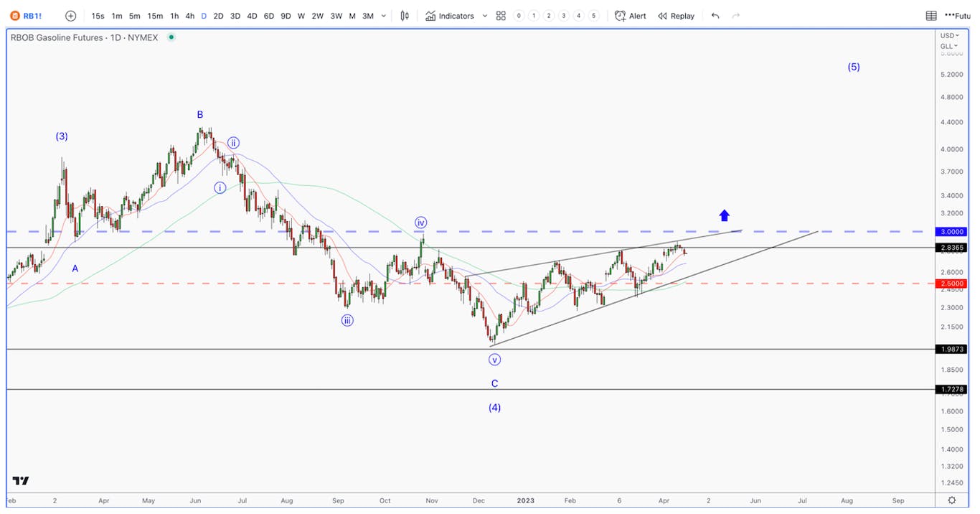Open the GLL unit dropdown
980x514 pixels.
pos(948,46)
